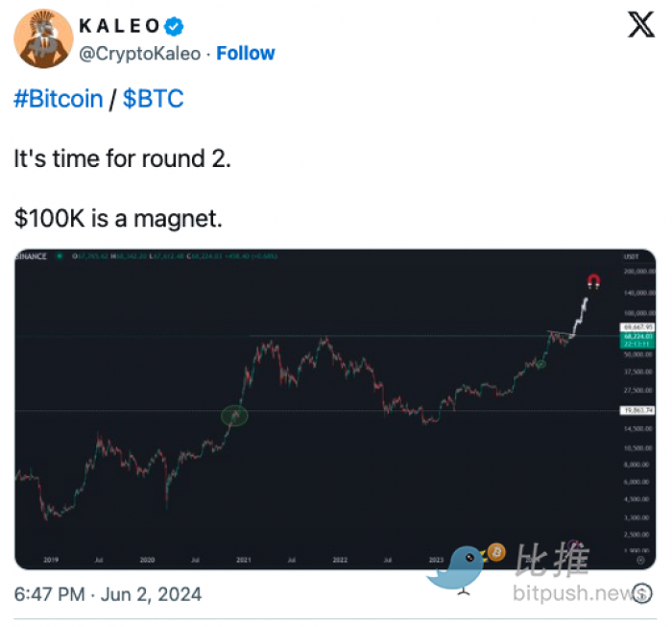Click the bitpush.news watermark text

(579, 593)
